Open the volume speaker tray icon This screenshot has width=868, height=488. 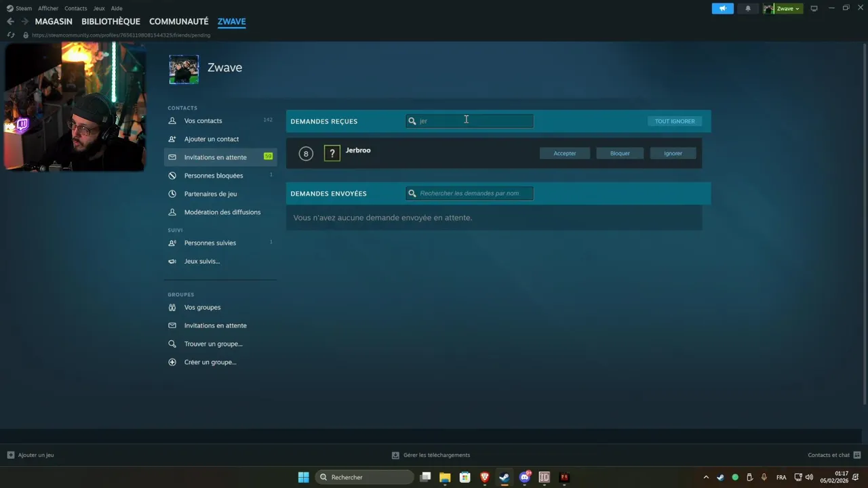809,477
